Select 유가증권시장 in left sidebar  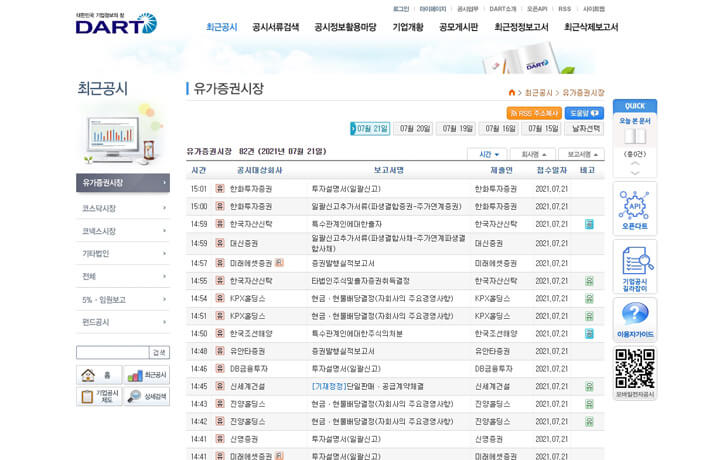coord(123,183)
